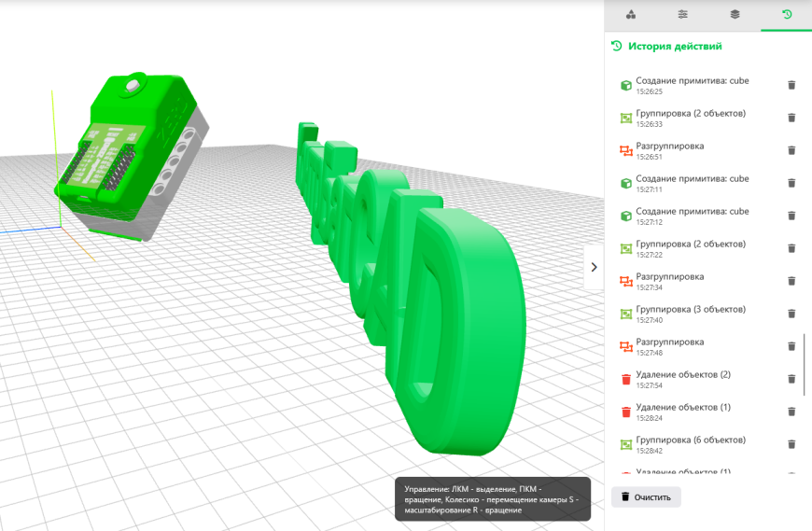812x531 pixels.
Task: Delete entry object removal 15:27:54
Action: 791,379
